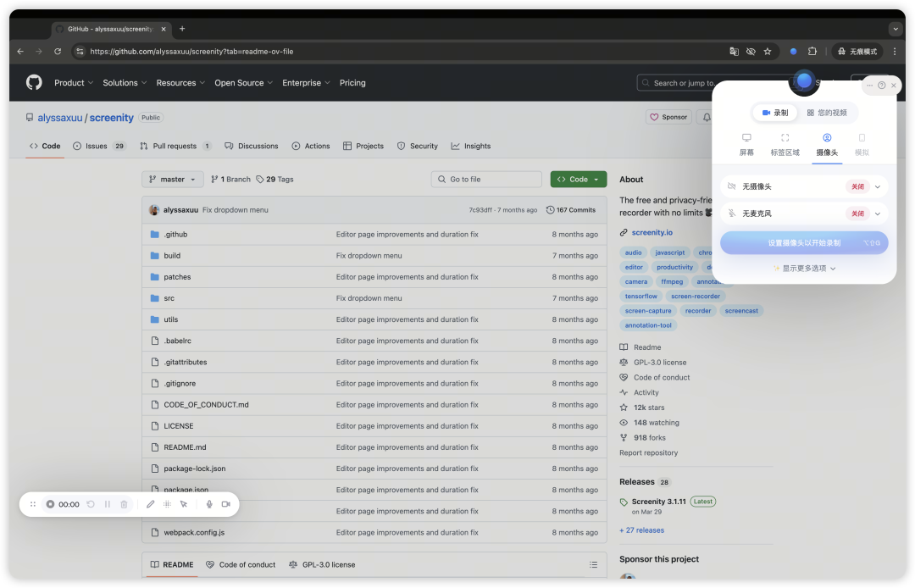Open a new browser tab

coord(182,29)
